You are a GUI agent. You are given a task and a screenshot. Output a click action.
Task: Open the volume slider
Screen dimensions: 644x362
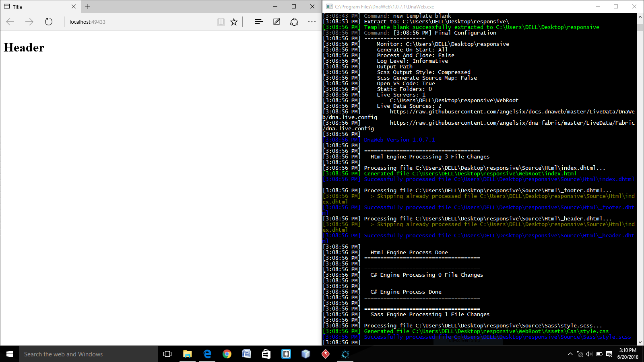coord(588,354)
